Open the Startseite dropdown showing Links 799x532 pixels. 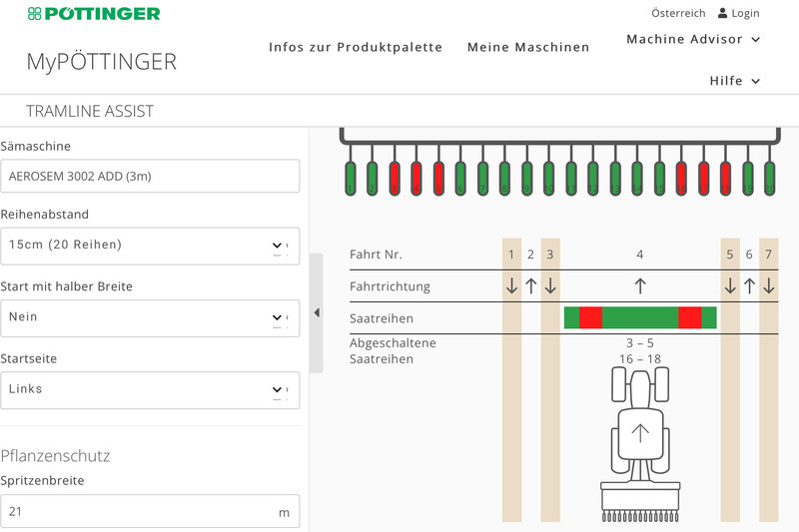(x=150, y=390)
